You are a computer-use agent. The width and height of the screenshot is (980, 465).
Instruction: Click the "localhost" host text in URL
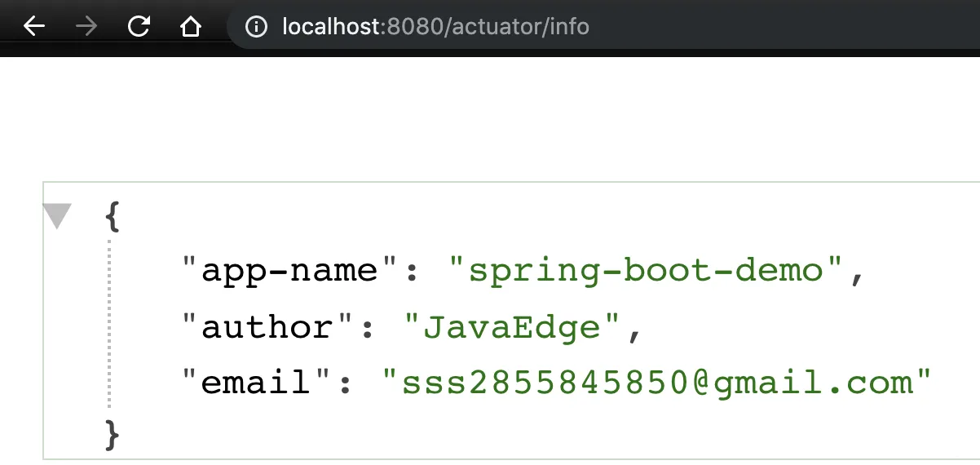[x=330, y=27]
